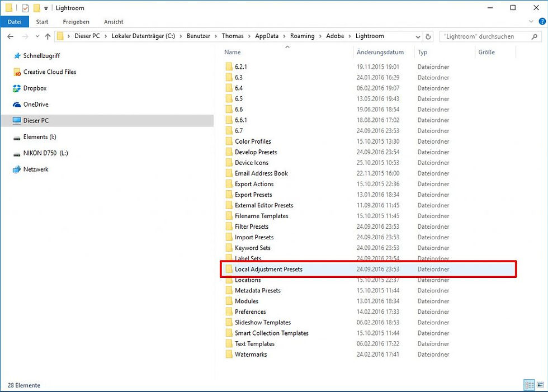Select the Keyword Sets folder
548x392 pixels.
pyautogui.click(x=252, y=248)
